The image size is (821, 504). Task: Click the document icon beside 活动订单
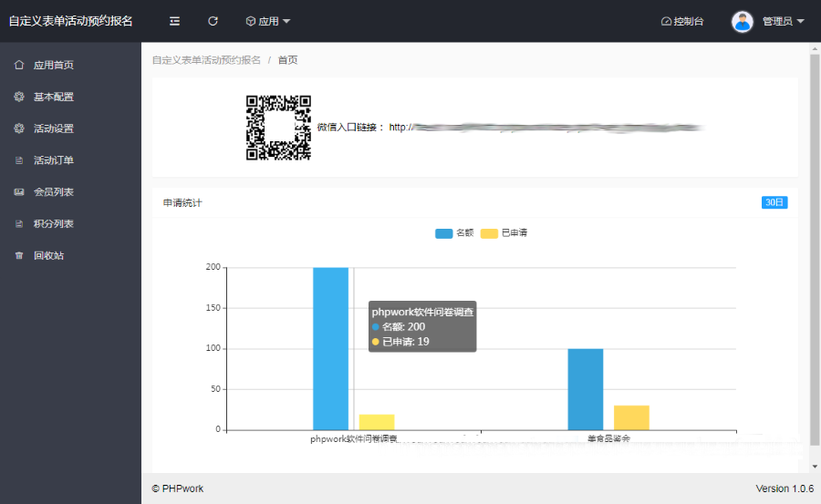(x=19, y=160)
